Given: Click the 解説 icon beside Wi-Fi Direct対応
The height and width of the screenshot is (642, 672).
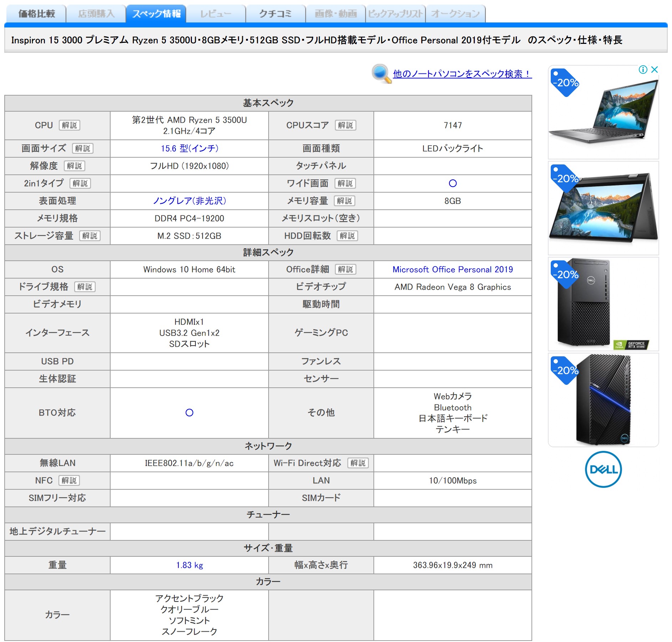Looking at the screenshot, I should pos(358,463).
